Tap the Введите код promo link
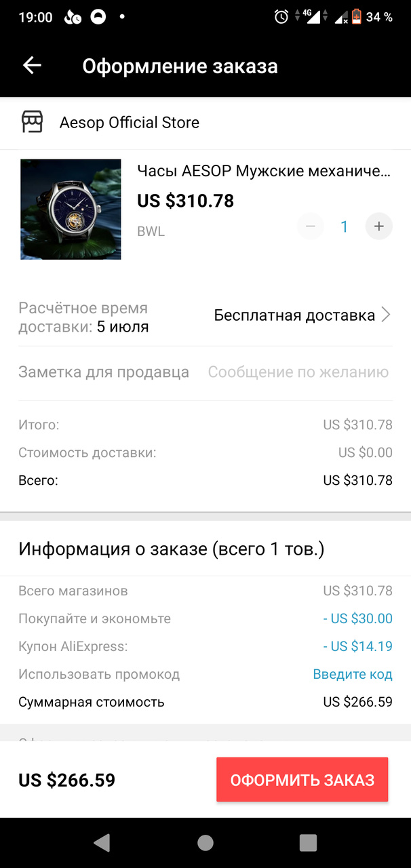411x868 pixels. (x=352, y=674)
